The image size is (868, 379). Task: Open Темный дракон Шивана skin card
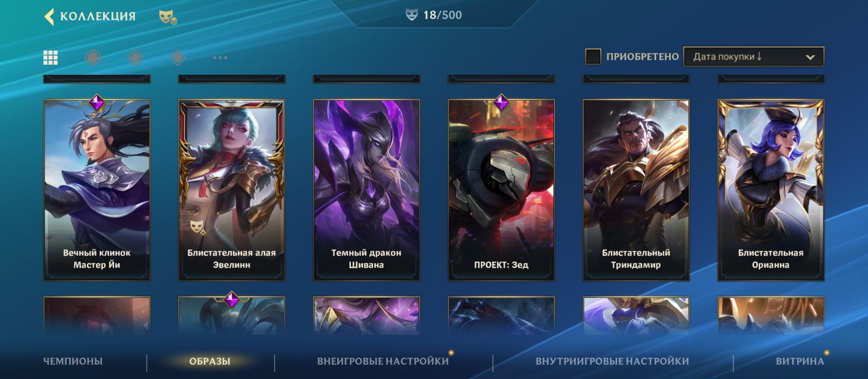tap(367, 189)
